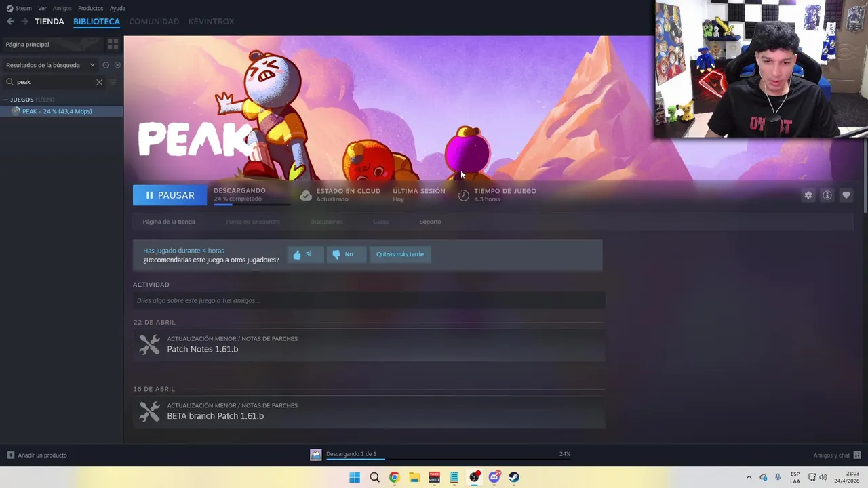868x488 pixels.
Task: Open the Soporte link
Action: coord(430,222)
